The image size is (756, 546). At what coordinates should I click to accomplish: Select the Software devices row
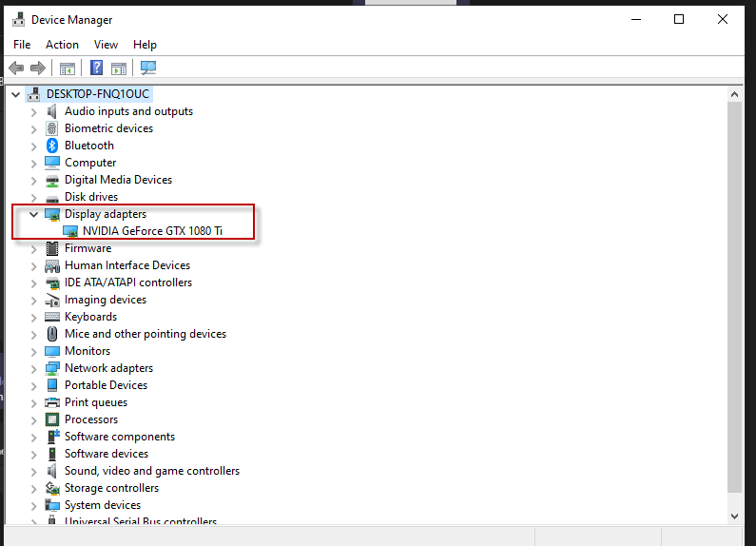tap(107, 454)
